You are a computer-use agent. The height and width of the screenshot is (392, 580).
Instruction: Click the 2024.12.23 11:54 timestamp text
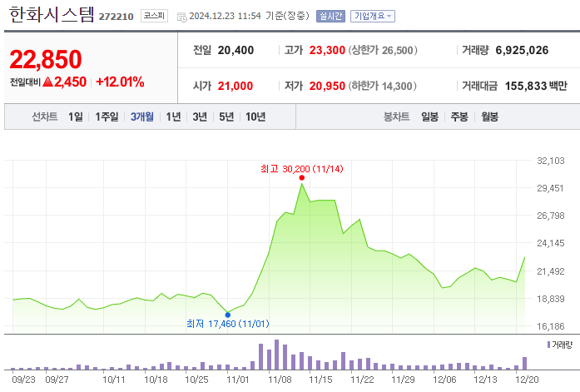[225, 16]
